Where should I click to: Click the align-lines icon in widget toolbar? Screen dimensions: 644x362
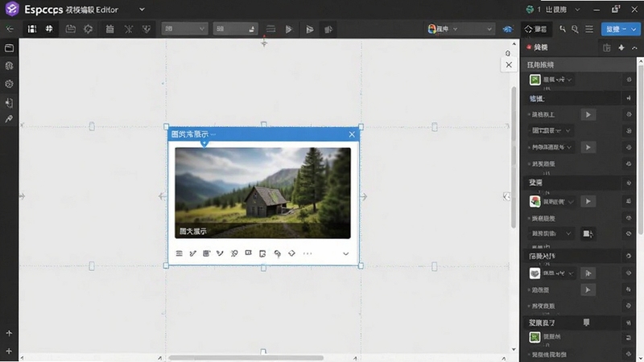pyautogui.click(x=179, y=253)
